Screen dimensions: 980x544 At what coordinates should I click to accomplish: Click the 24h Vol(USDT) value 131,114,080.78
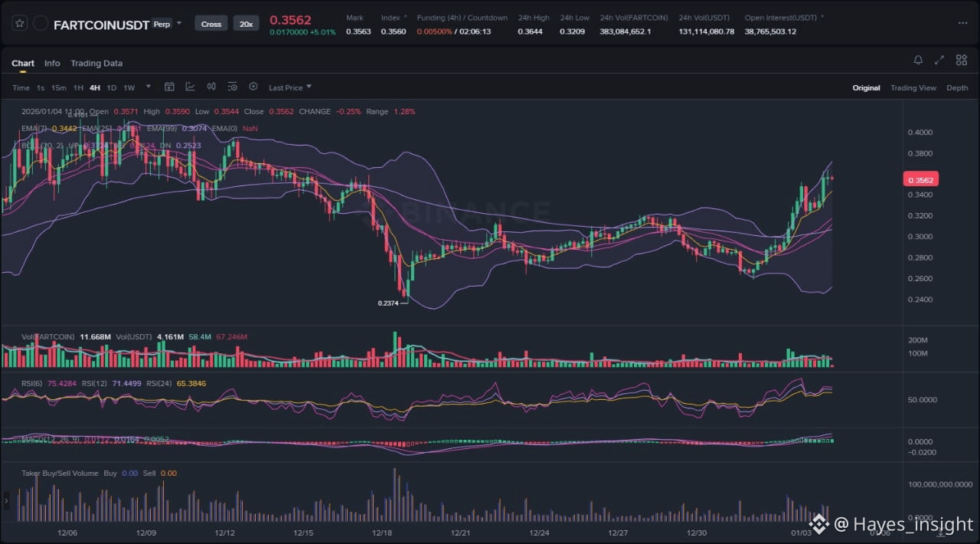point(707,31)
